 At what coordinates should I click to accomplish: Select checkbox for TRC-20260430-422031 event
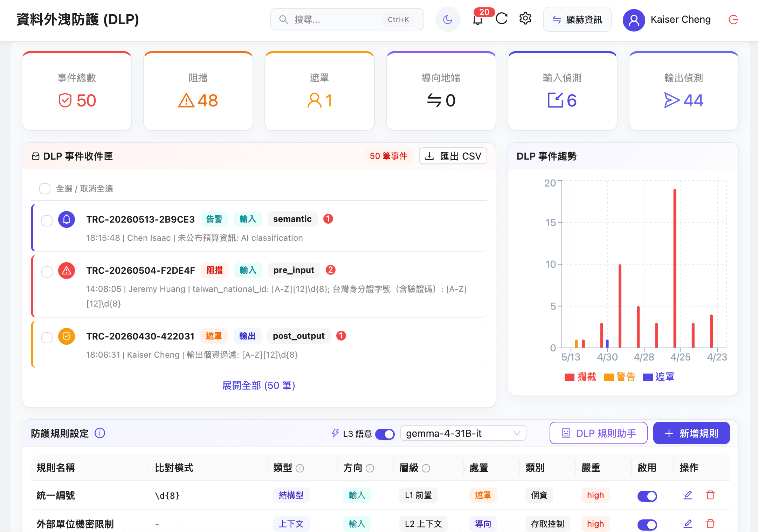[x=47, y=338]
